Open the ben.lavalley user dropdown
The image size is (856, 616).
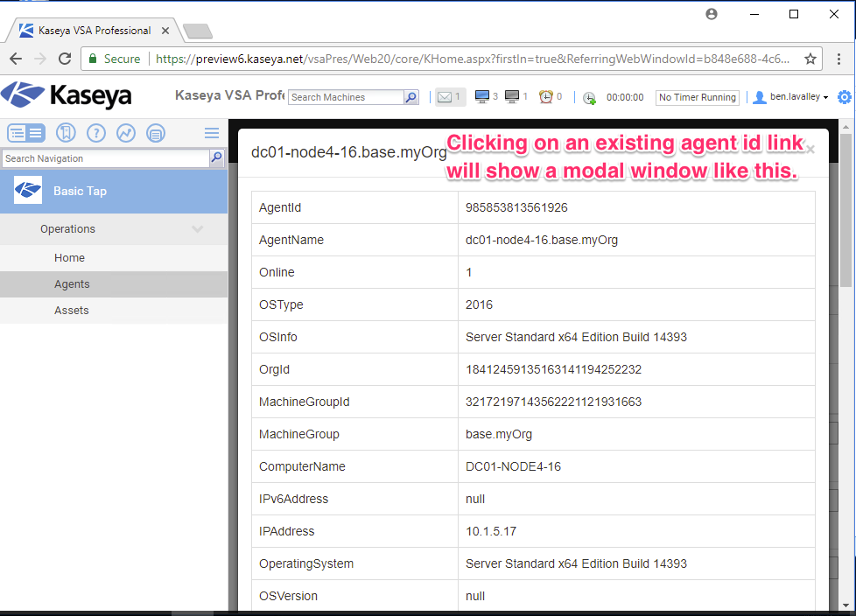(x=799, y=96)
